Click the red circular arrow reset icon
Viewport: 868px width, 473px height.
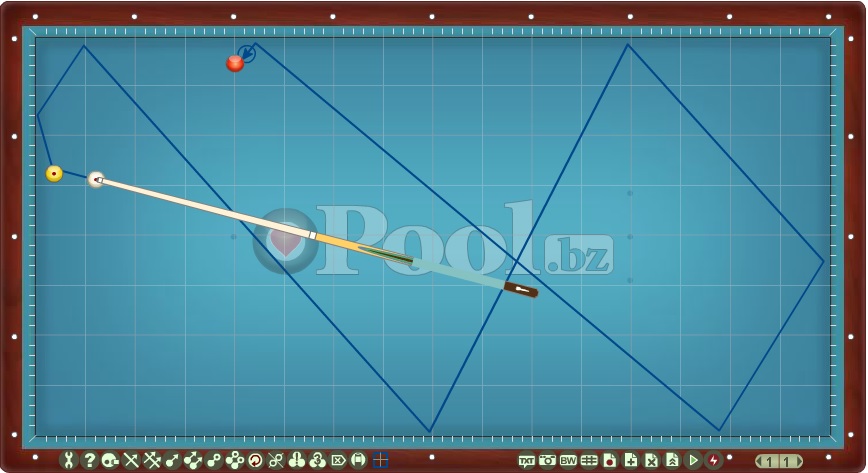[255, 460]
